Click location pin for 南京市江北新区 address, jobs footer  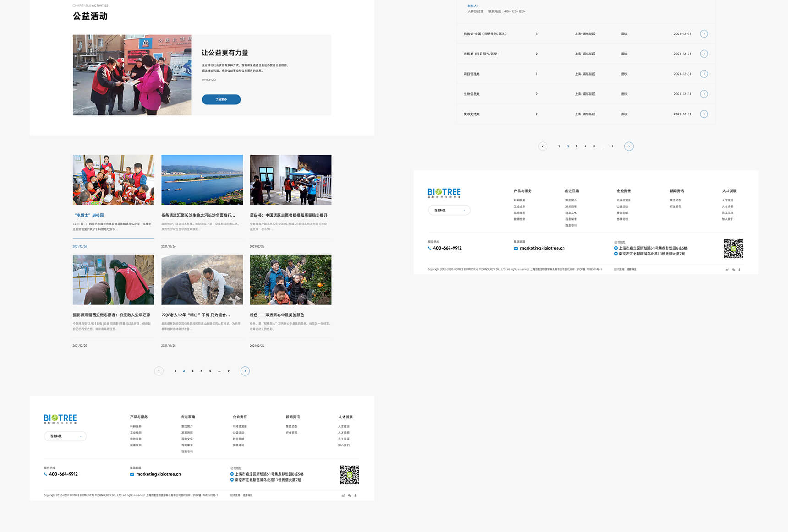click(616, 254)
